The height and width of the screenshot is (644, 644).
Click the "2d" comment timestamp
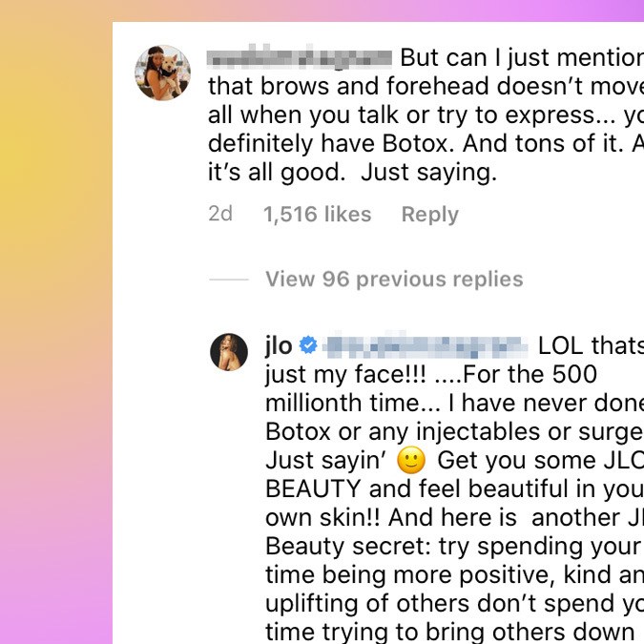pos(220,215)
